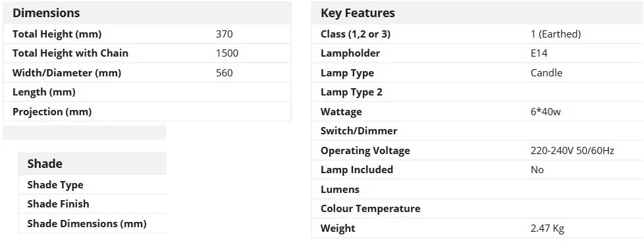Select the Total Height (mm) label

[x=57, y=34]
